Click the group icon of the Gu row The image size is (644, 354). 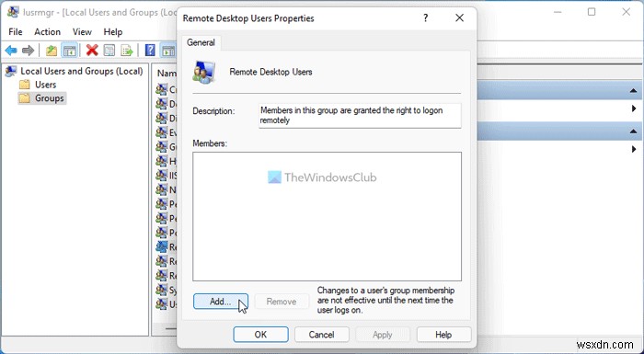point(161,146)
